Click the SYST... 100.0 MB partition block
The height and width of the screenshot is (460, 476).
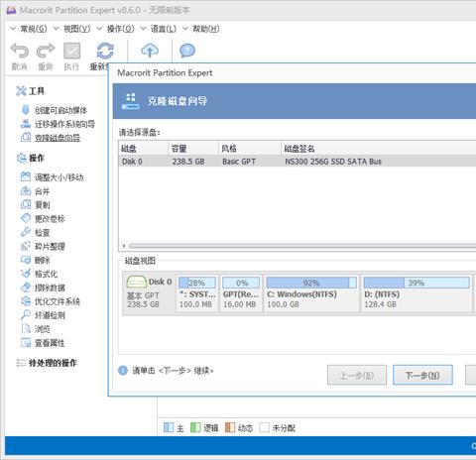[x=197, y=293]
